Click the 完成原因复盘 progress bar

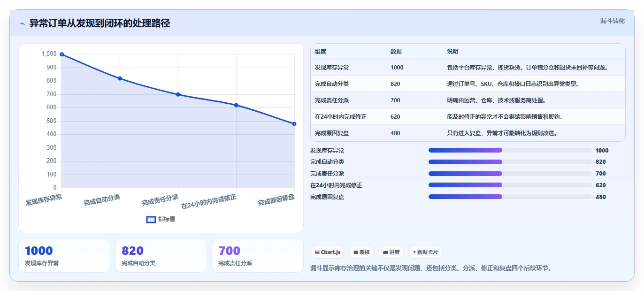tap(510, 197)
